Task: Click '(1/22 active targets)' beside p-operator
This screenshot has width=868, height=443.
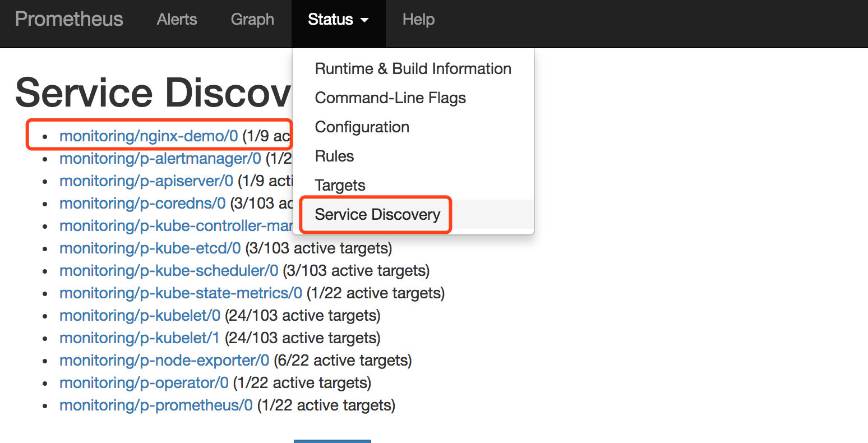Action: point(302,383)
